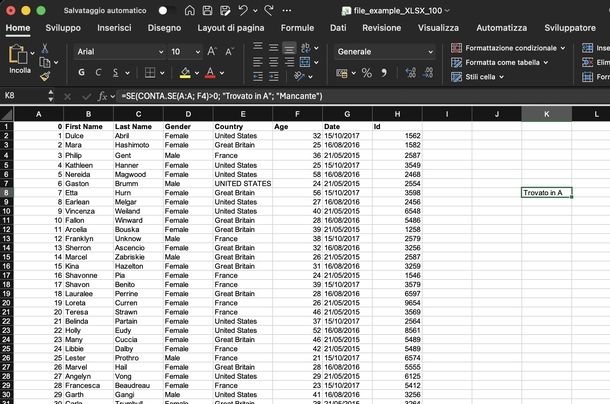
Task: Apply the red font color A
Action: (x=210, y=72)
